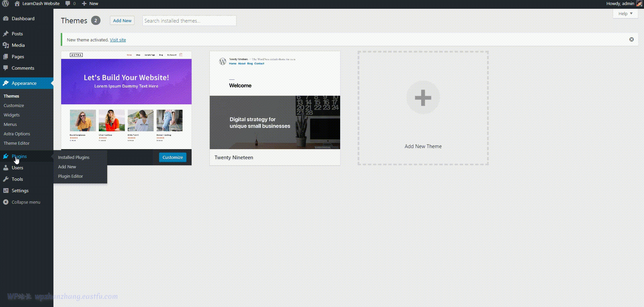Click the Pages icon in sidebar
644x307 pixels.
pos(6,57)
